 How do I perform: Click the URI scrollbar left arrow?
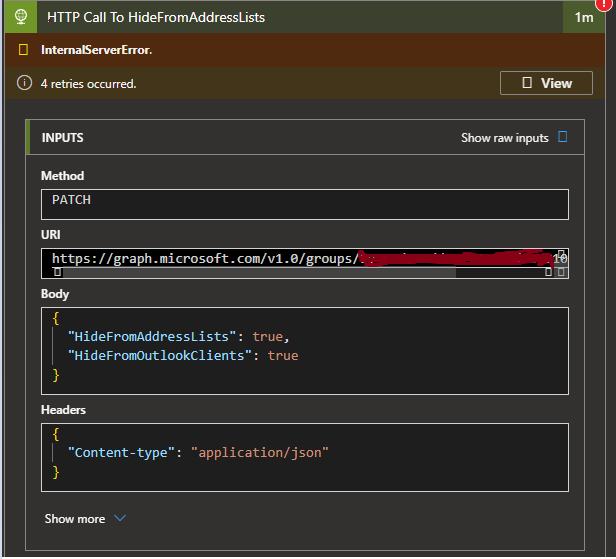(x=57, y=272)
